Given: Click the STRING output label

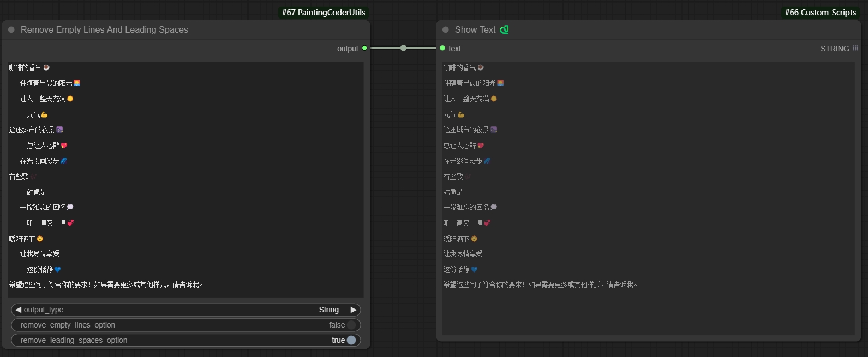Looking at the screenshot, I should tap(835, 49).
